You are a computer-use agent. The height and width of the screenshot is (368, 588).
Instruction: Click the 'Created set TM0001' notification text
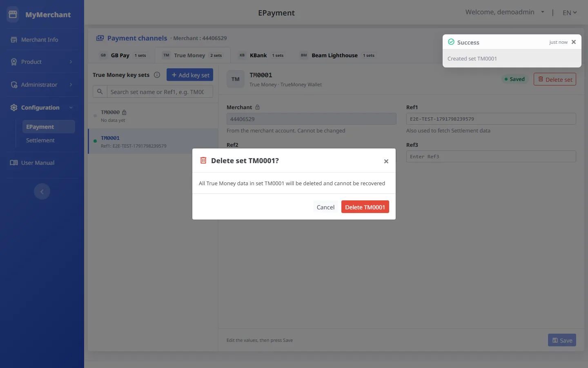pos(472,58)
